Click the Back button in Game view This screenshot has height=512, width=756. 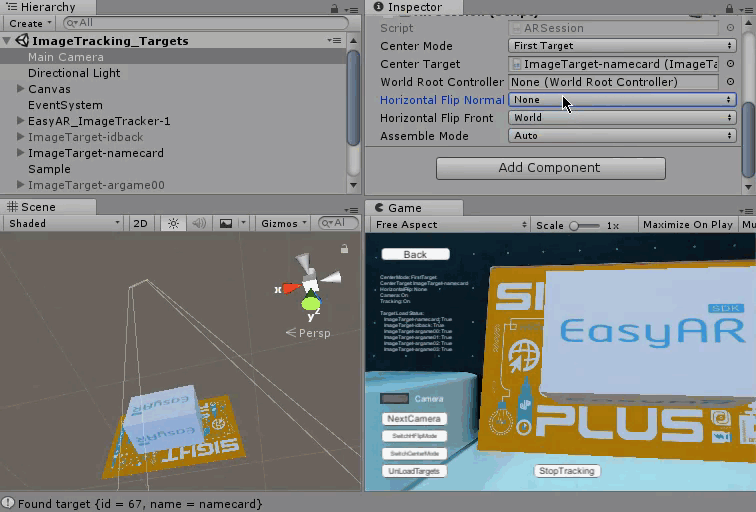[x=415, y=254]
